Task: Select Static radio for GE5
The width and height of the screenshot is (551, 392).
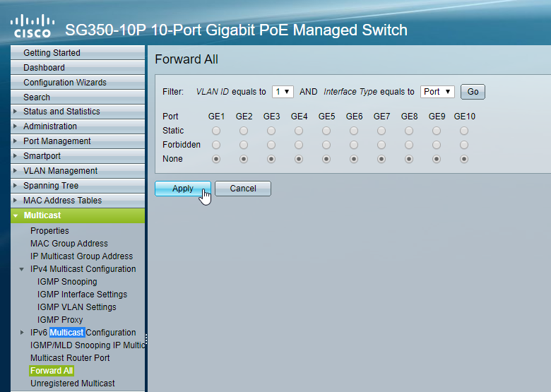Action: (x=326, y=131)
